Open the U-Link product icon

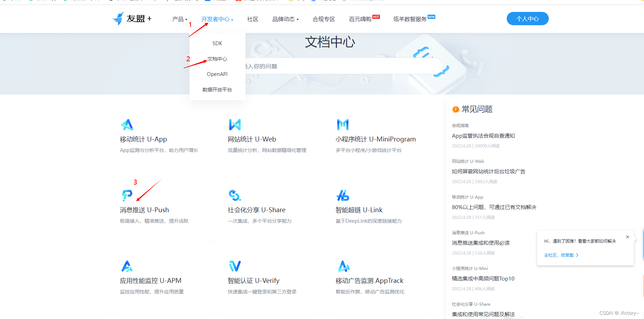[342, 195]
